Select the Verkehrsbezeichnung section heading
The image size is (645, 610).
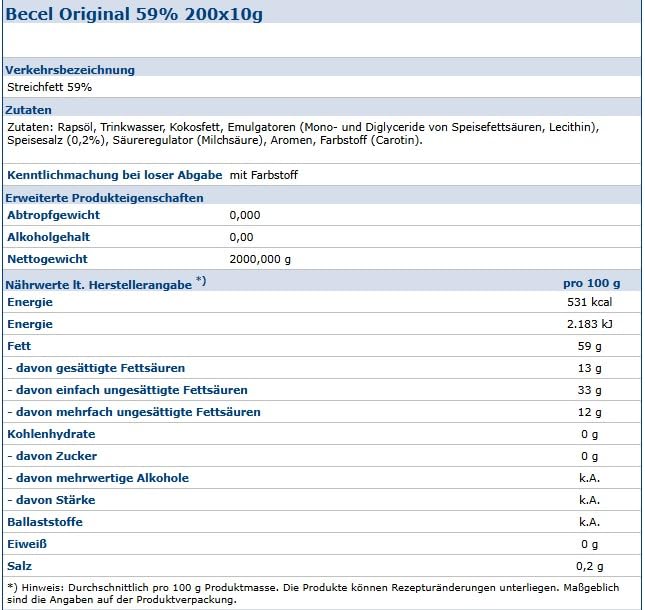[70, 70]
